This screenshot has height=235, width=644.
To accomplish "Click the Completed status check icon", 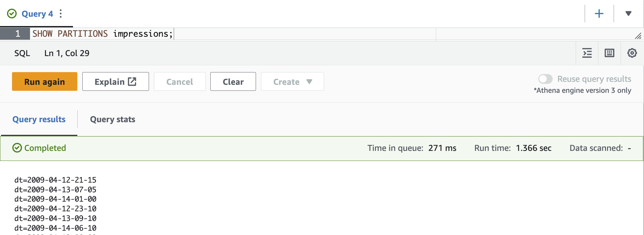I will click(x=17, y=148).
